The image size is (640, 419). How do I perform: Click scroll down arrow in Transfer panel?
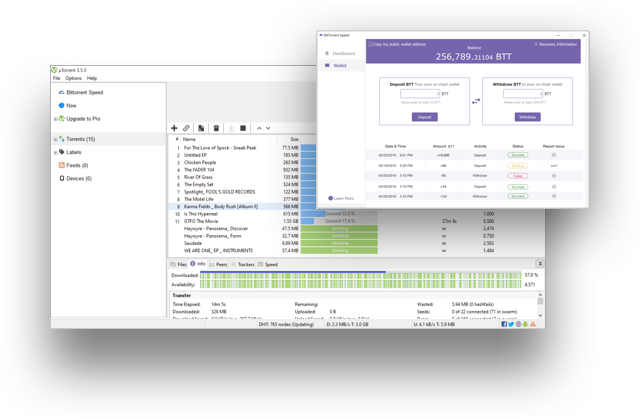540,315
